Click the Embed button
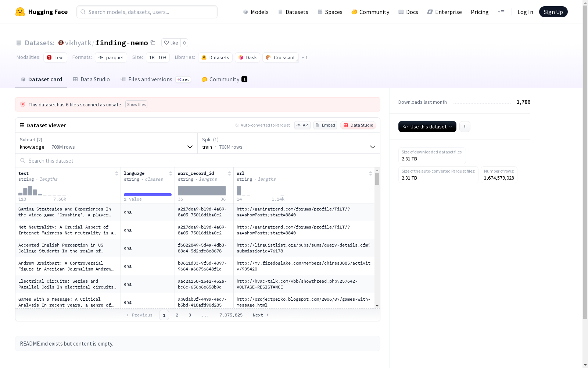 pyautogui.click(x=325, y=125)
